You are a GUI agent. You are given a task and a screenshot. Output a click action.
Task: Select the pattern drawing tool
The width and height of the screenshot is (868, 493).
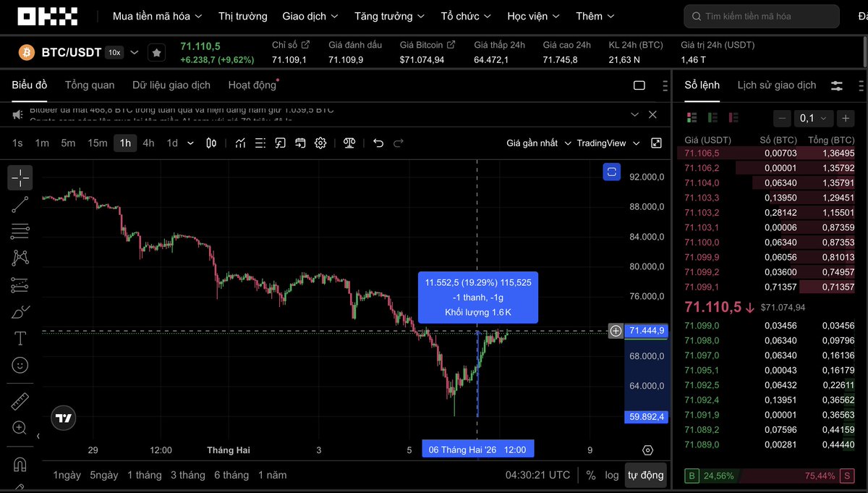click(x=20, y=258)
